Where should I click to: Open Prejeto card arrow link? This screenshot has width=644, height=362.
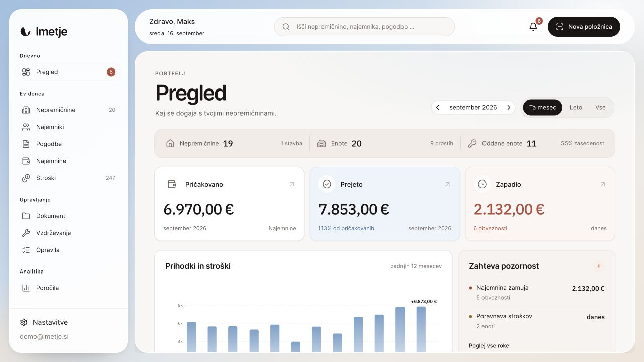[x=447, y=184]
